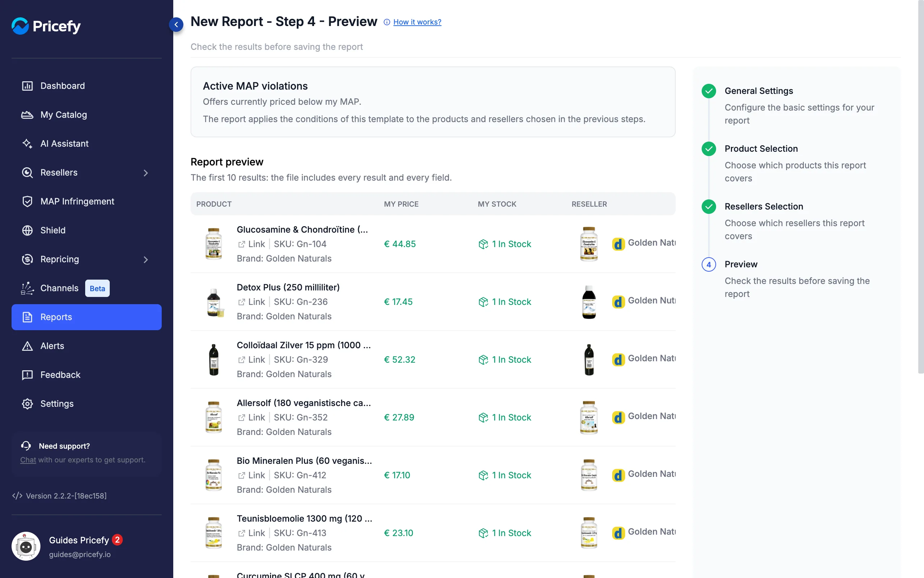Click the My Catalog icon
Viewport: 924px width, 578px height.
(x=27, y=115)
